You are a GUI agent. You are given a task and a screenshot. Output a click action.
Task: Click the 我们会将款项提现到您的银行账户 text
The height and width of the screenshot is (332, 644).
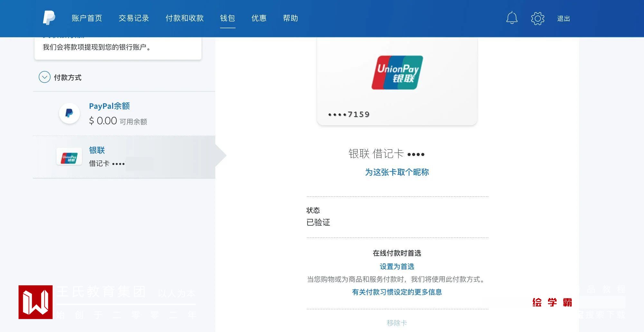(x=97, y=47)
